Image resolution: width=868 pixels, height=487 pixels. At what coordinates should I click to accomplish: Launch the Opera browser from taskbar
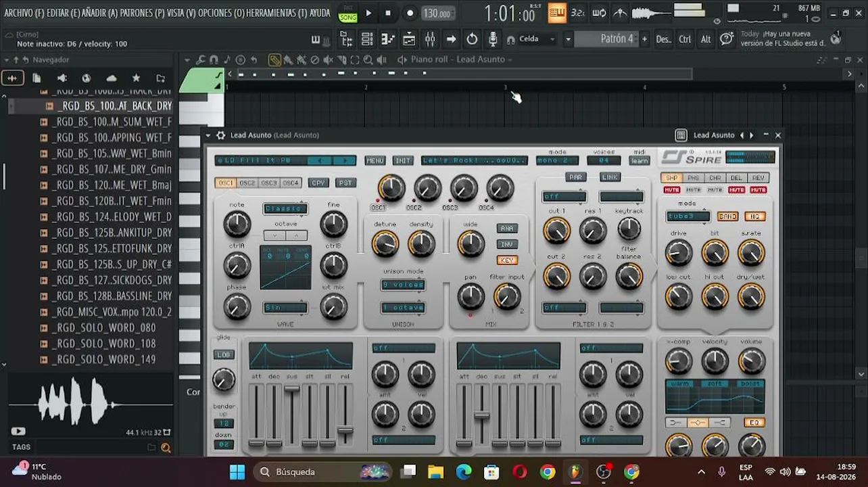[x=519, y=472]
